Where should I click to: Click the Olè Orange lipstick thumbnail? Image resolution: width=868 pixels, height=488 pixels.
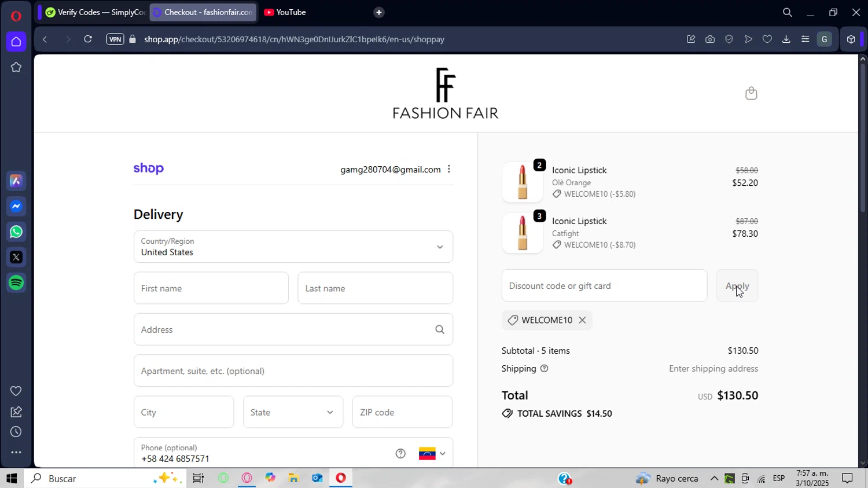[x=523, y=182]
